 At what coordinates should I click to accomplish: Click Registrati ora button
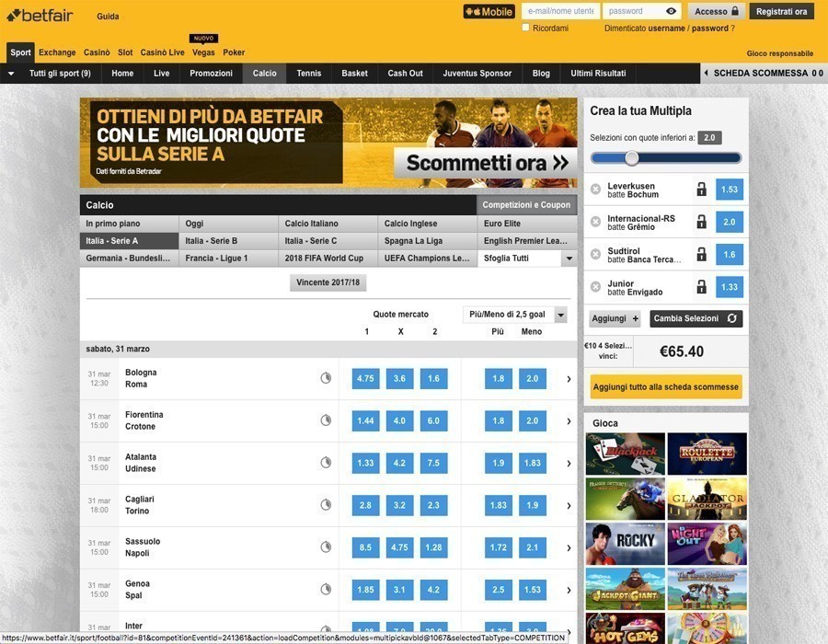pyautogui.click(x=781, y=12)
